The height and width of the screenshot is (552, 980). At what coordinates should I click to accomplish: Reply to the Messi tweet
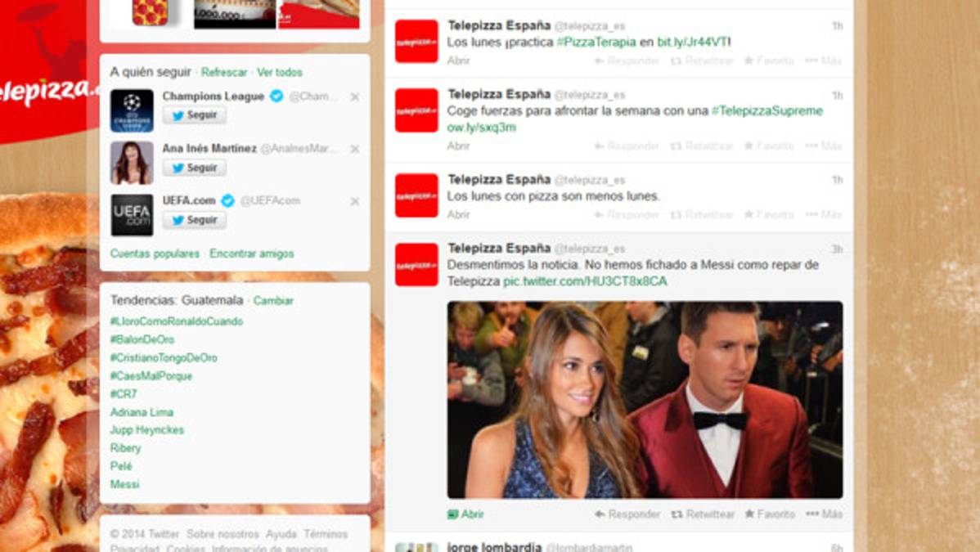click(x=627, y=514)
